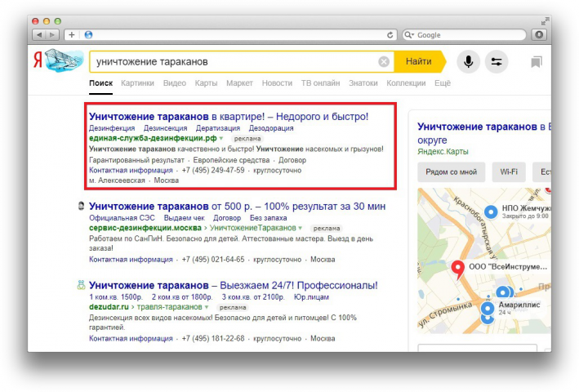579x392 pixels.
Task: Open the downloads button in Safari toolbar
Action: [x=539, y=34]
